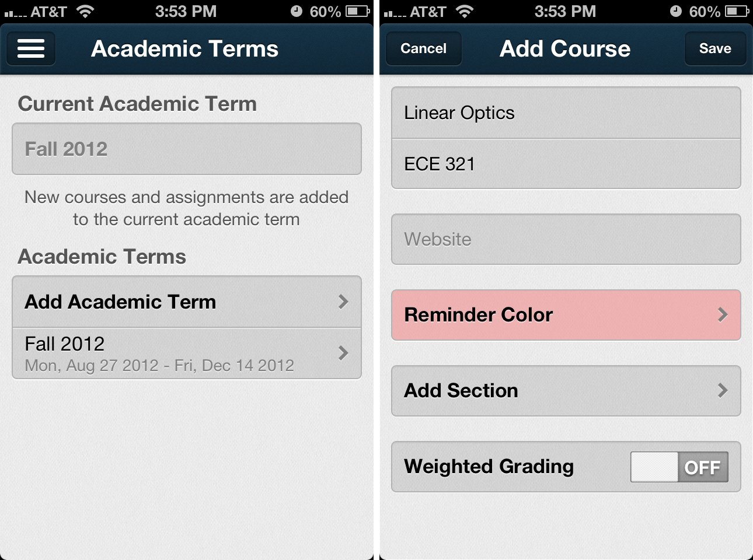Tap the Wi-Fi icon in left status bar
This screenshot has height=560, width=753.
(85, 11)
